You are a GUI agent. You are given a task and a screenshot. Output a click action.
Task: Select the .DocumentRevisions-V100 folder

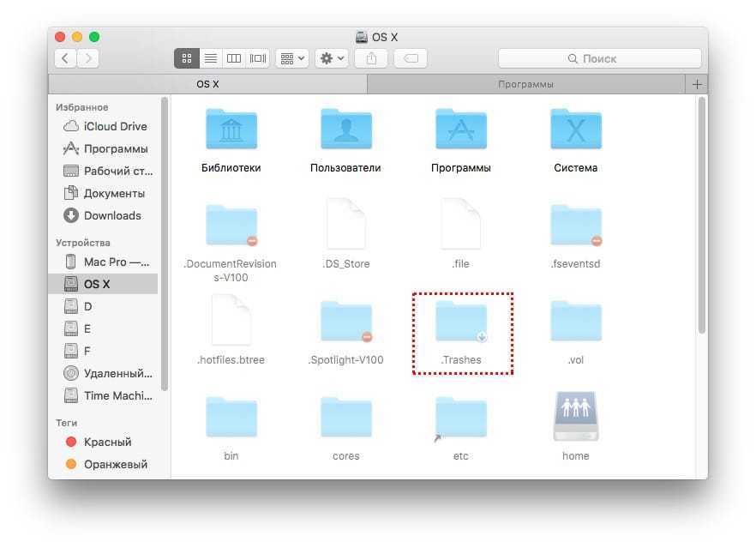[231, 226]
